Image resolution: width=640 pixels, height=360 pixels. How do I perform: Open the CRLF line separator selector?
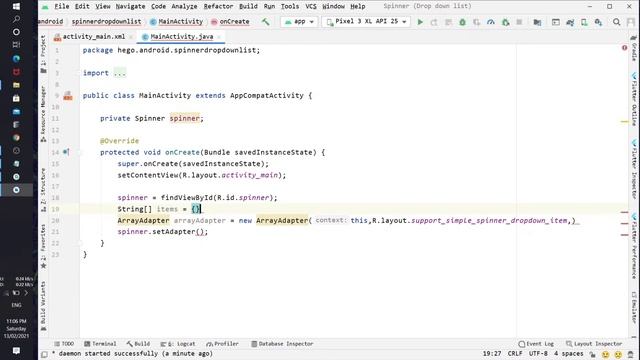point(515,353)
